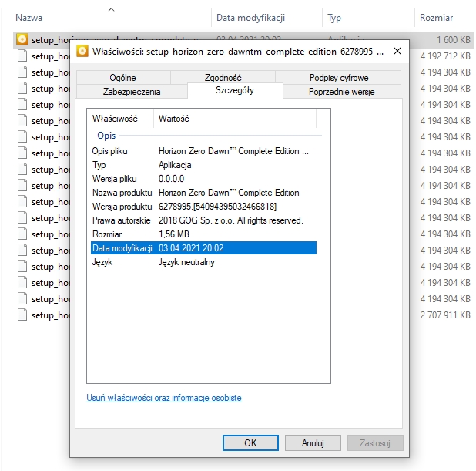
Task: Close the Właściwości dialog
Action: (x=397, y=51)
